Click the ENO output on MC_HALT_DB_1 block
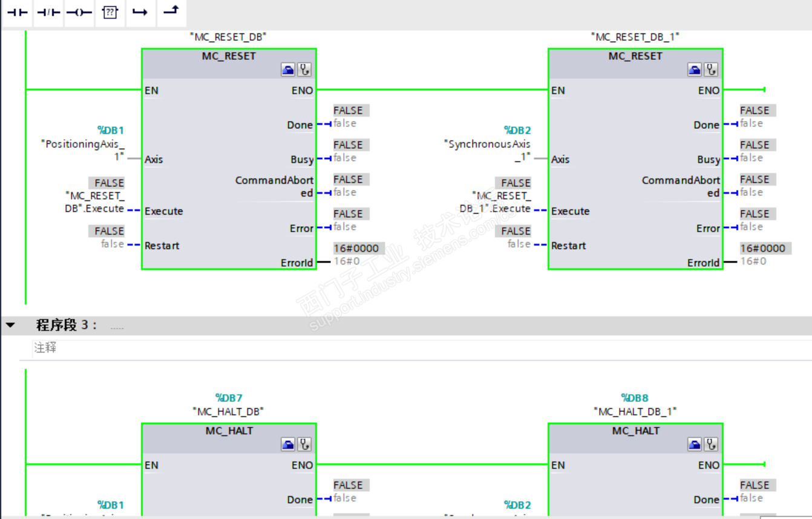 [709, 465]
